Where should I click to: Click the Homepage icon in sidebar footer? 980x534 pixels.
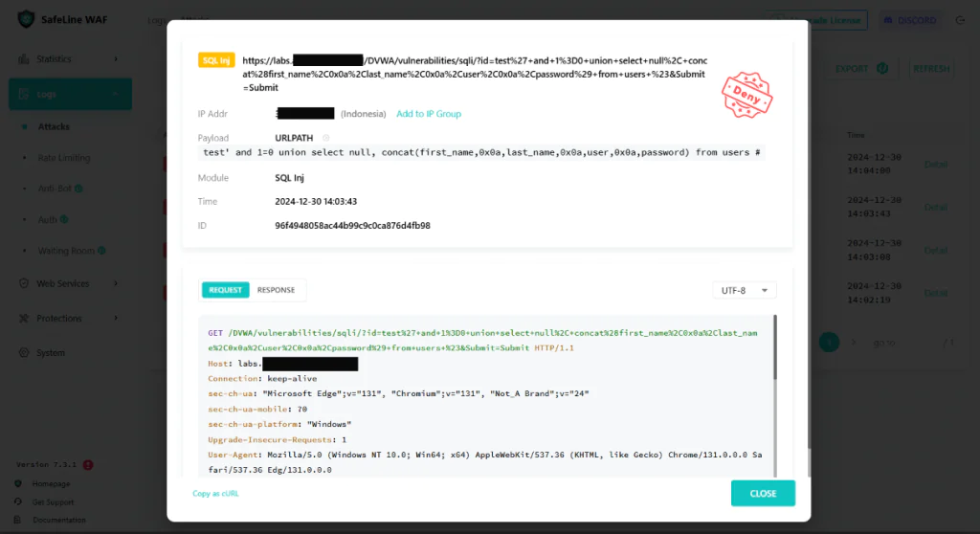pyautogui.click(x=18, y=483)
